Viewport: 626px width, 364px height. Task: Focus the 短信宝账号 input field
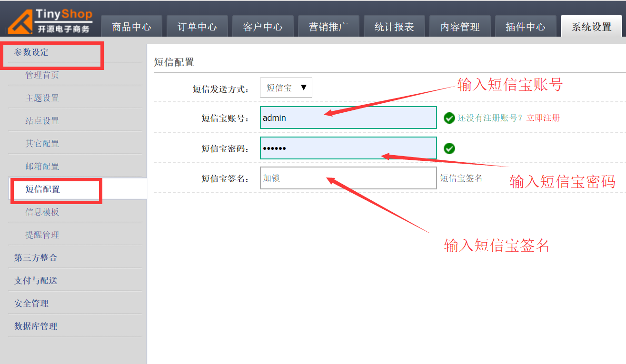pos(348,118)
